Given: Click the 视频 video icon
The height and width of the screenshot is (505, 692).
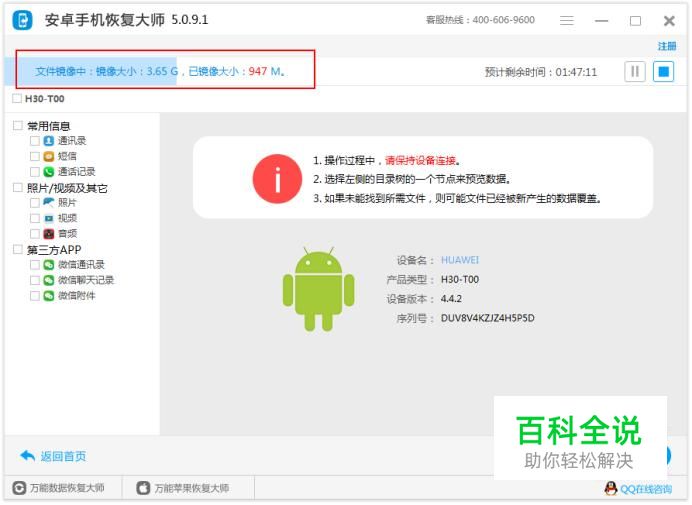Looking at the screenshot, I should coord(49,218).
